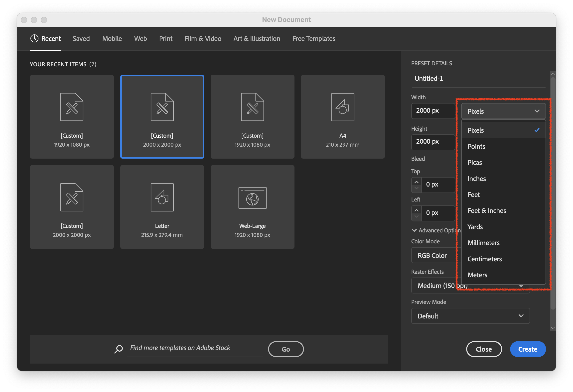573x392 pixels.
Task: Click the preset details scrollbar up arrow
Action: [553, 74]
